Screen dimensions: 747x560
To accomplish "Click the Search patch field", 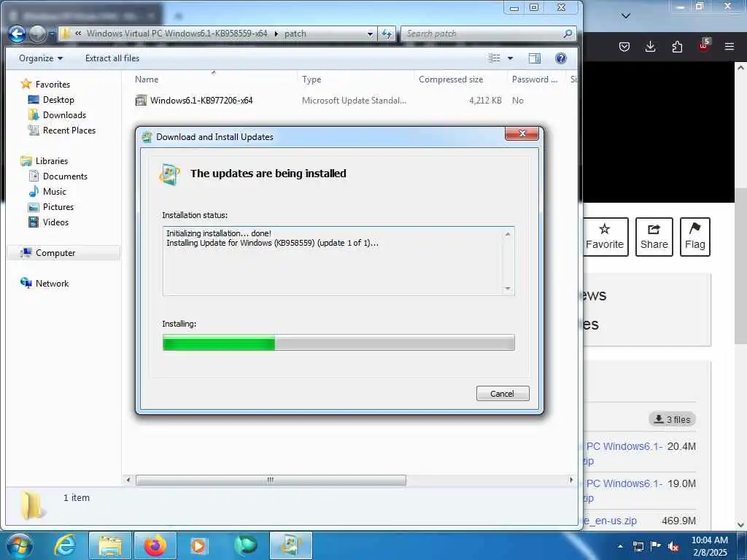I will click(483, 34).
